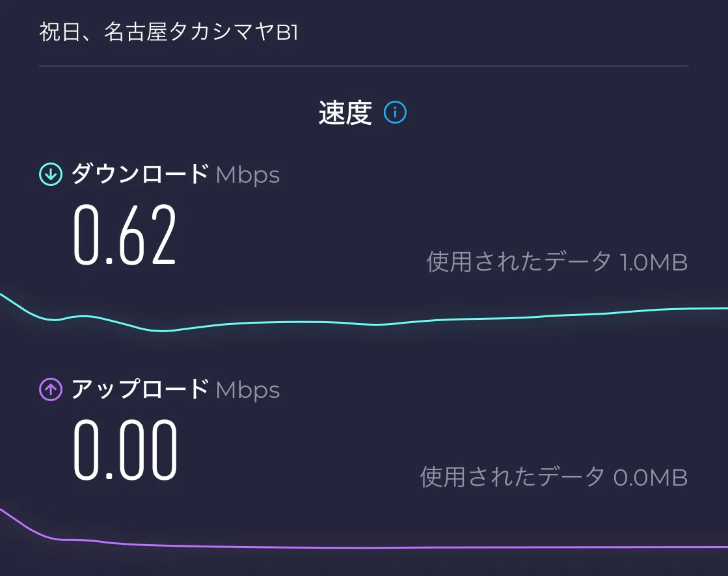
Task: Select the 0.62 download speed value
Action: click(125, 235)
